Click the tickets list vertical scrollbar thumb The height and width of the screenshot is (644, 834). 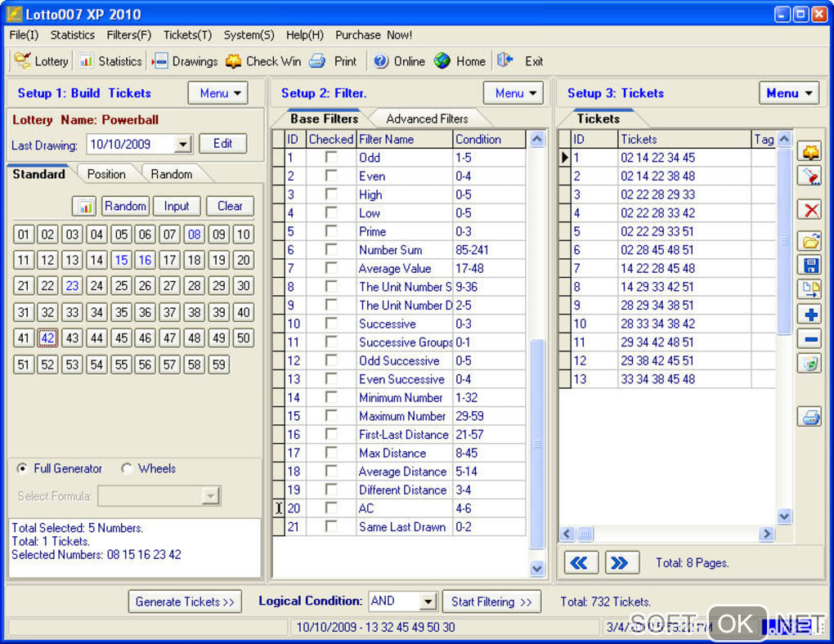coord(783,241)
